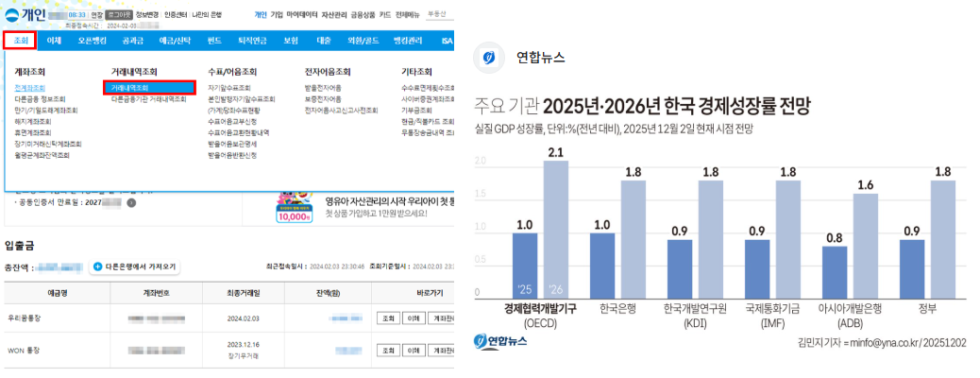The image size is (980, 378).
Task: Open the 외환/골드 menu tab
Action: (363, 41)
